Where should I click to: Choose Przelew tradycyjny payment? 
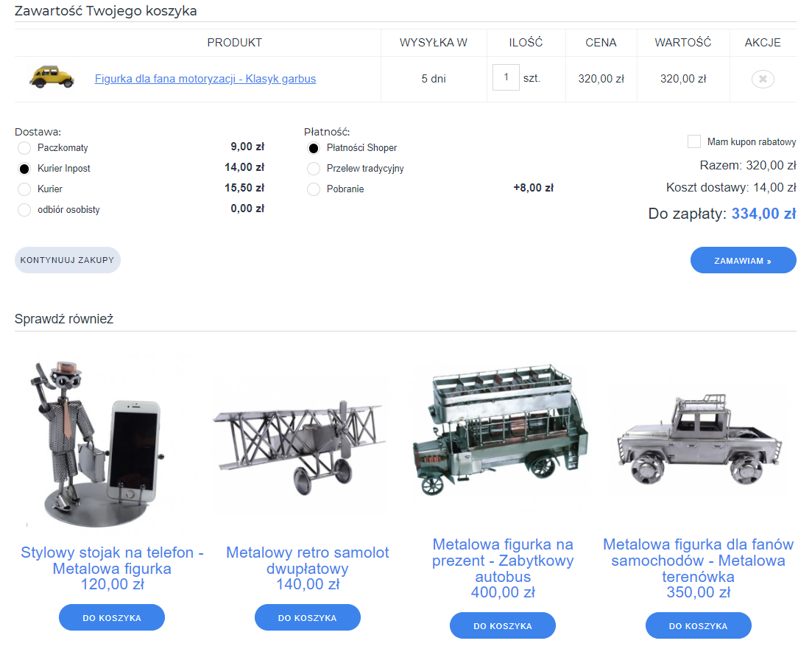(314, 169)
